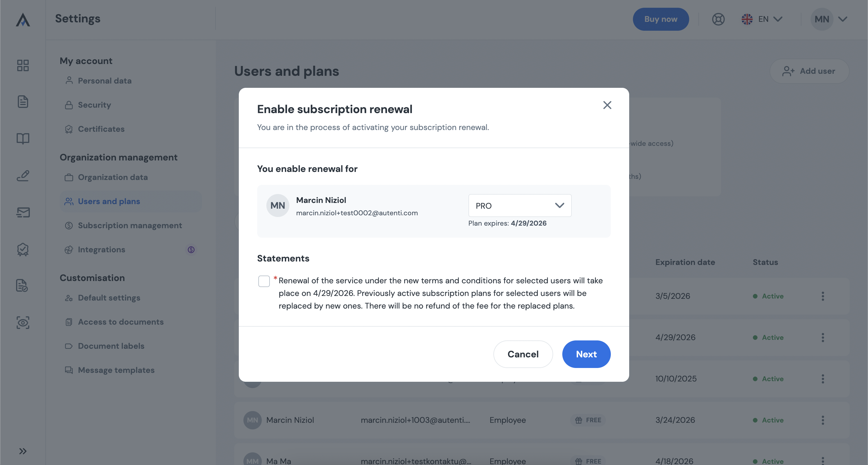Viewport: 868px width, 465px height.
Task: Open the documents icon in left sidebar
Action: pos(23,102)
